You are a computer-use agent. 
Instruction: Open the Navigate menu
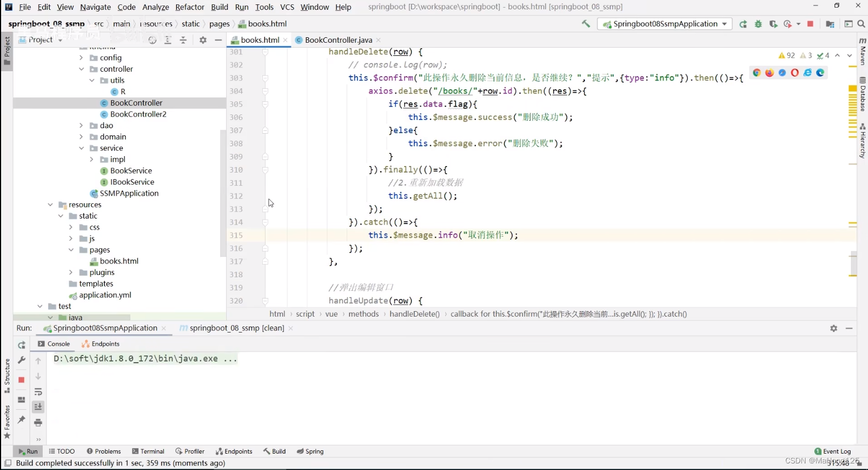tap(95, 7)
